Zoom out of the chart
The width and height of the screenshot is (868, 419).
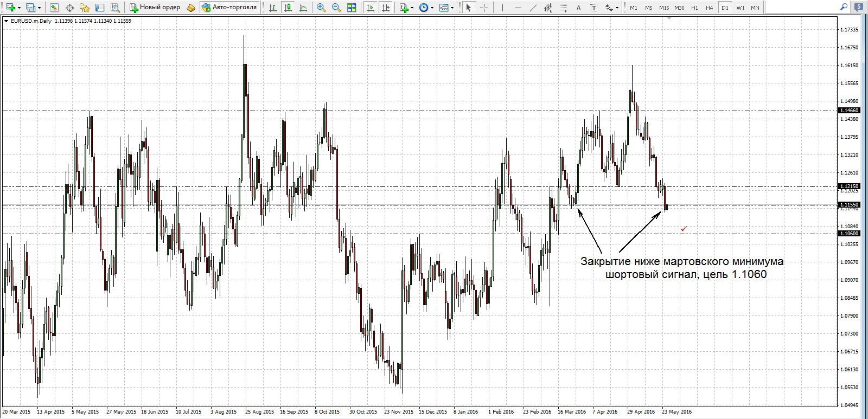[x=336, y=8]
